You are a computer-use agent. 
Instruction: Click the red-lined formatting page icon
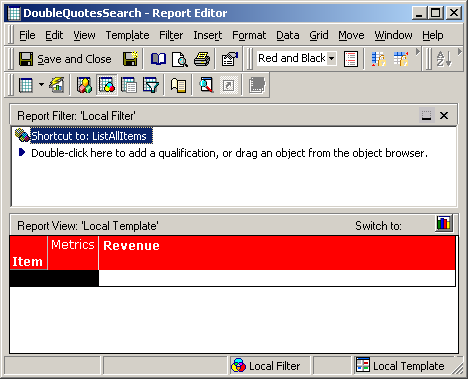[x=351, y=59]
